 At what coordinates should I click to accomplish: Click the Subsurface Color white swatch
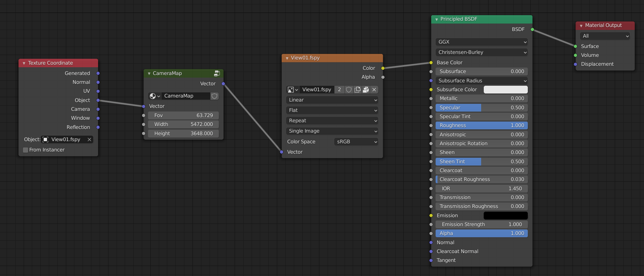coord(506,90)
